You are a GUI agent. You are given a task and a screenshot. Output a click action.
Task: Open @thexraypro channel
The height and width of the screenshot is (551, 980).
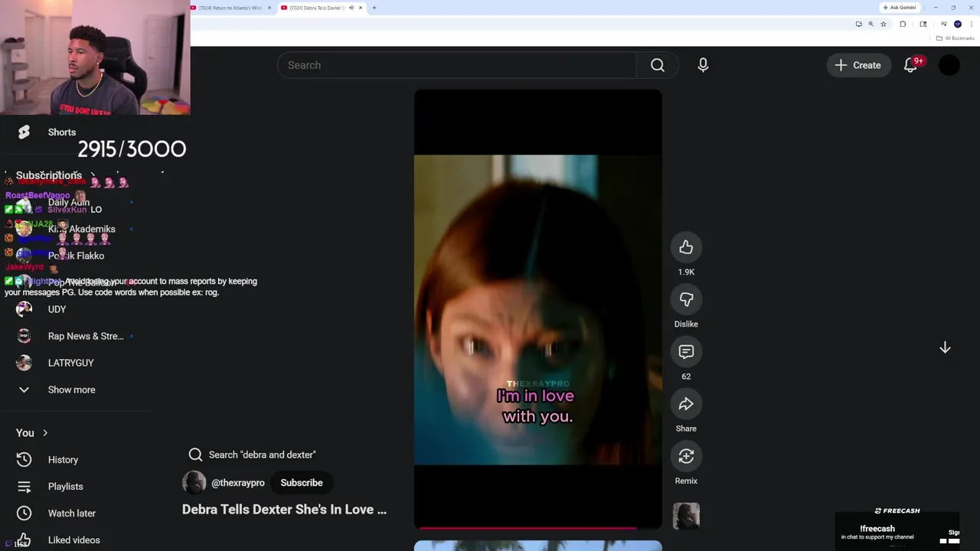pyautogui.click(x=238, y=483)
